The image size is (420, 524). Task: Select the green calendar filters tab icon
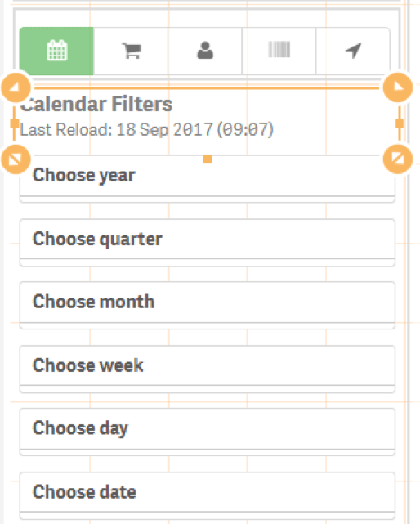pyautogui.click(x=56, y=51)
